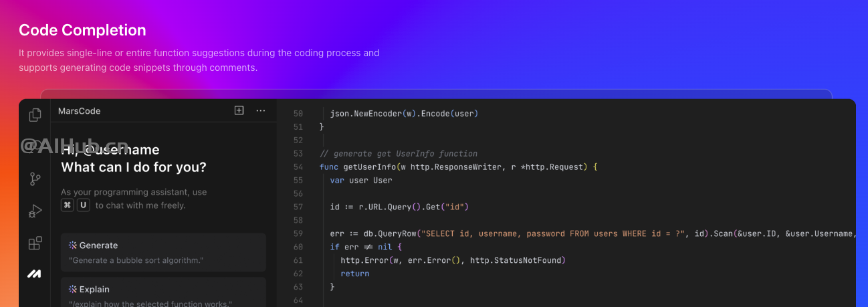Open the Source Control branch icon
This screenshot has height=307, width=868.
tap(35, 179)
